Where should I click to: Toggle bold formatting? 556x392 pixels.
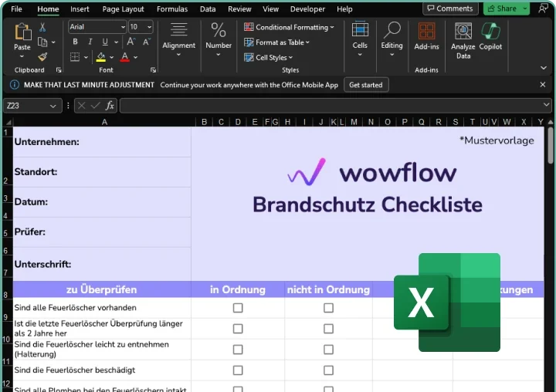(x=75, y=42)
